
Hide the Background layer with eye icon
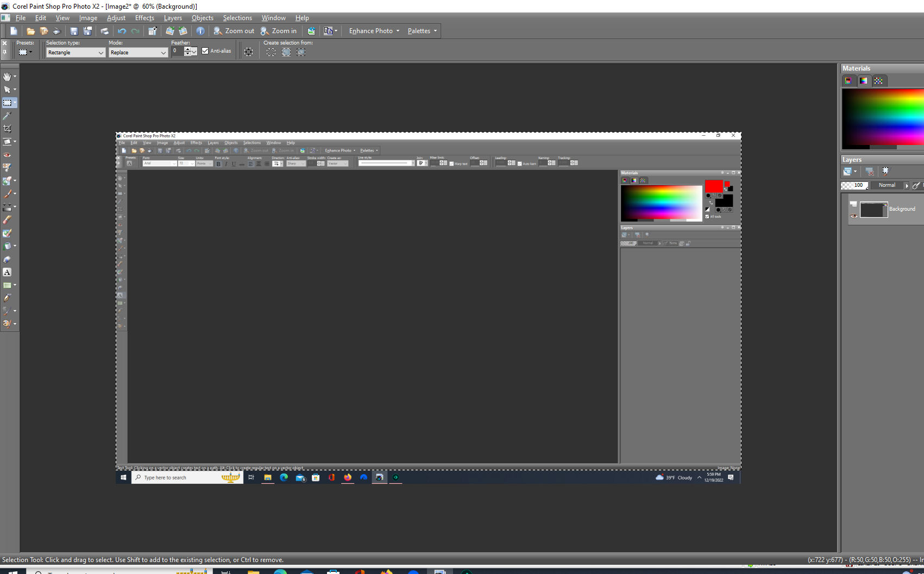[854, 216]
